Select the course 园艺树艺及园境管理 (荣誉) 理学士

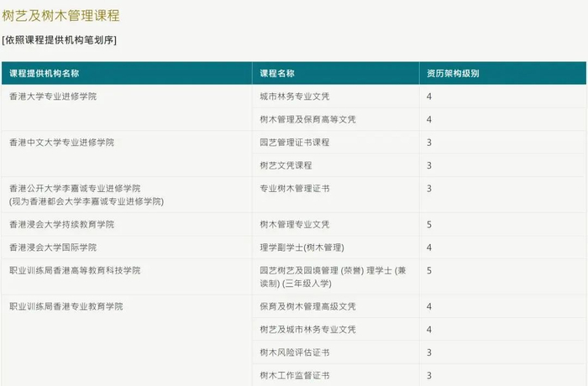(326, 270)
